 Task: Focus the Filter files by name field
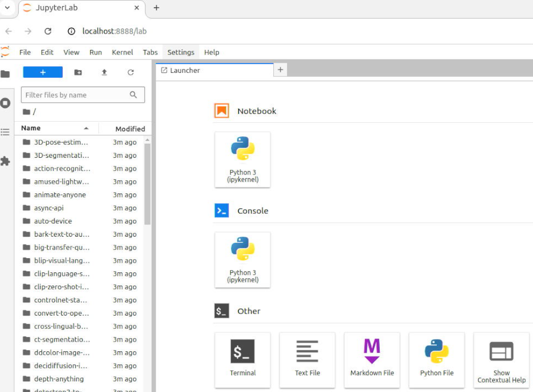point(82,95)
